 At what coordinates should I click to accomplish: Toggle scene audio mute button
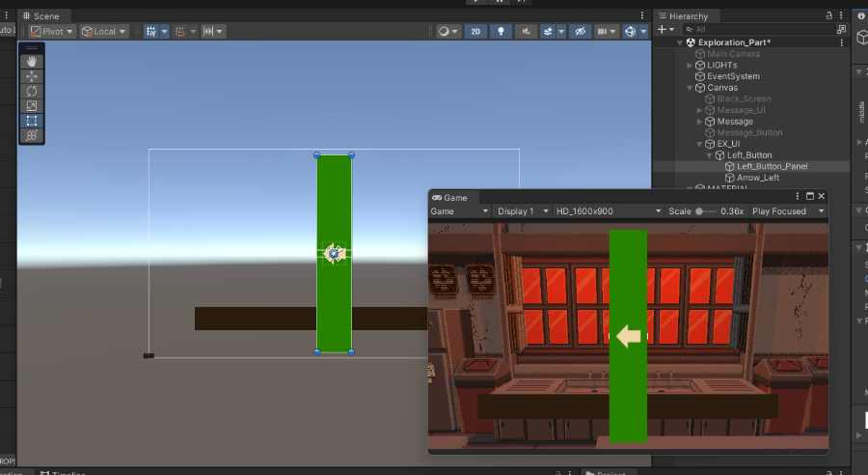(525, 31)
